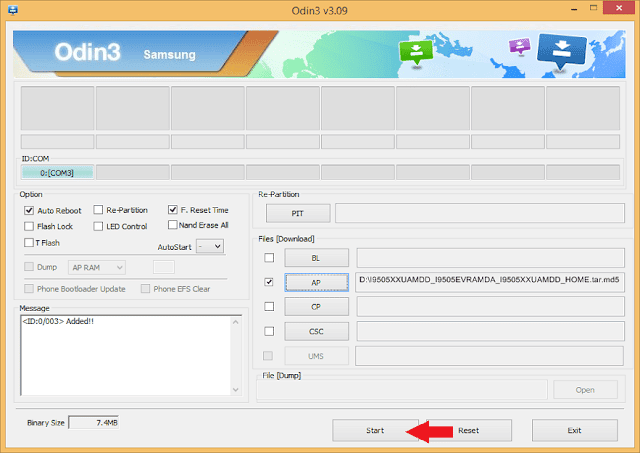Click the CP file button
The width and height of the screenshot is (640, 453).
coord(316,306)
